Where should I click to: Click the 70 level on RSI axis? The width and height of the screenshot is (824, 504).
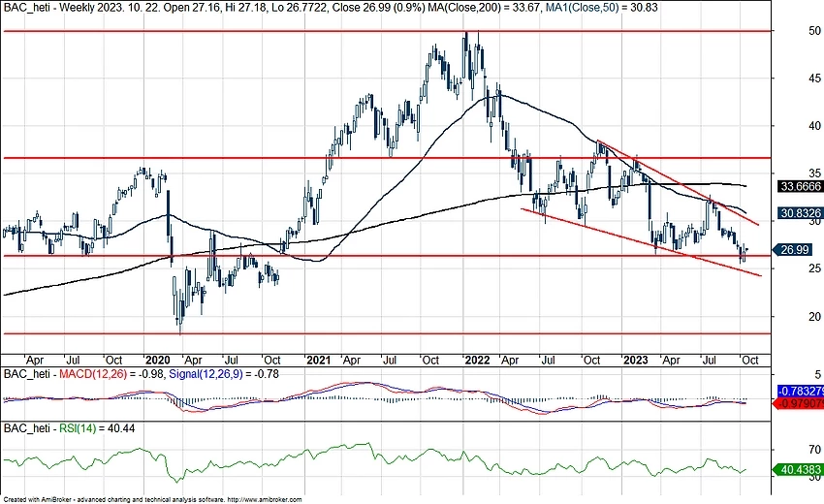[x=814, y=450]
